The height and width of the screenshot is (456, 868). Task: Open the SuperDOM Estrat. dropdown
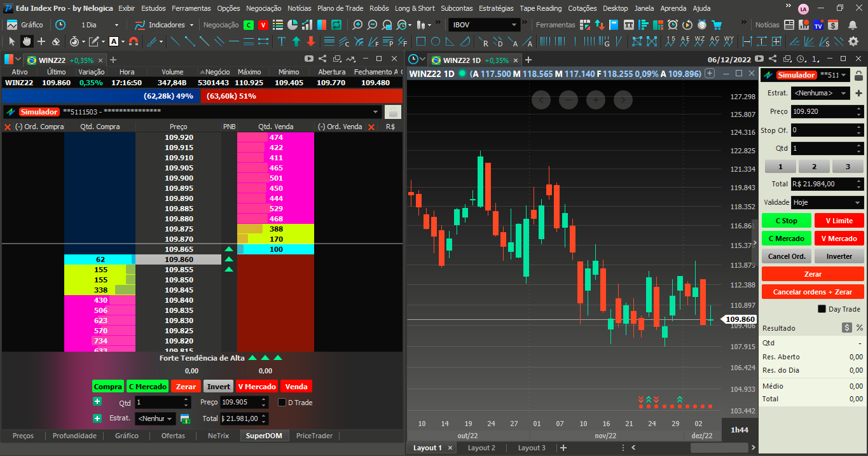pyautogui.click(x=155, y=418)
